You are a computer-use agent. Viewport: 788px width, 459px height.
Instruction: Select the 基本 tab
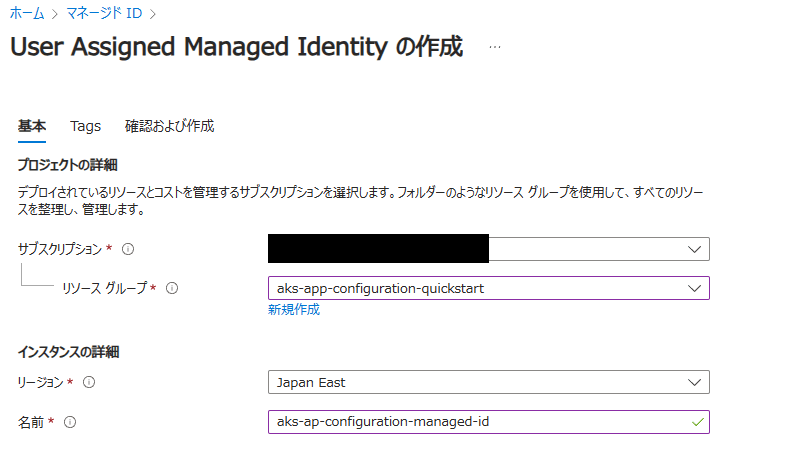coord(32,126)
